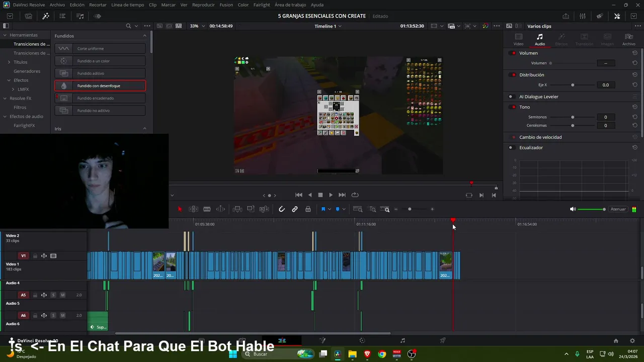Viewport: 644px width, 362px height.
Task: Open the Reproducir menu
Action: click(203, 5)
